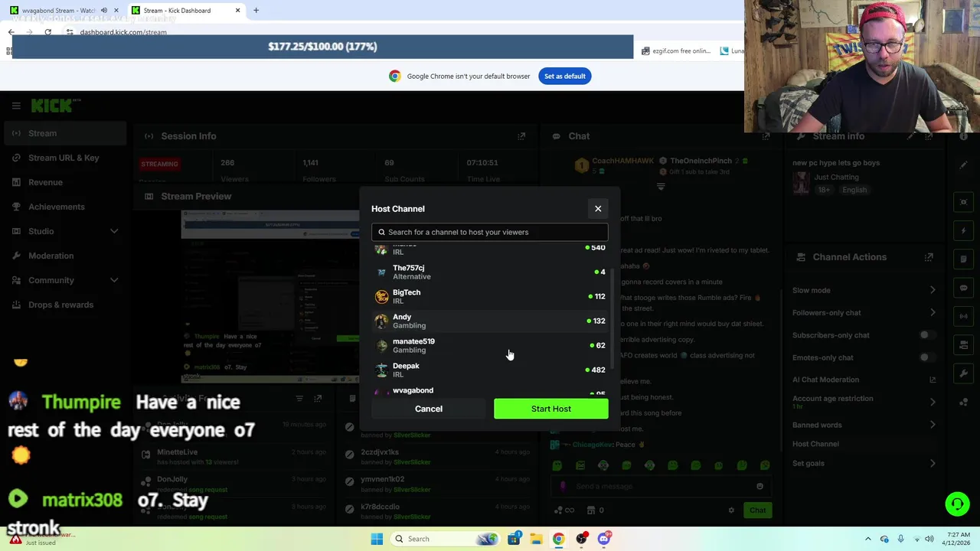Pop out the Channel Actions panel
Viewport: 980px width, 551px height.
coord(929,257)
